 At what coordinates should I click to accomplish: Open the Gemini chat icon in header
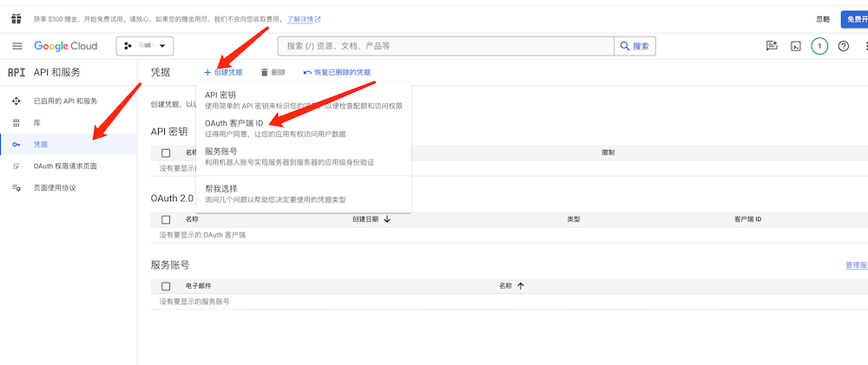(772, 46)
